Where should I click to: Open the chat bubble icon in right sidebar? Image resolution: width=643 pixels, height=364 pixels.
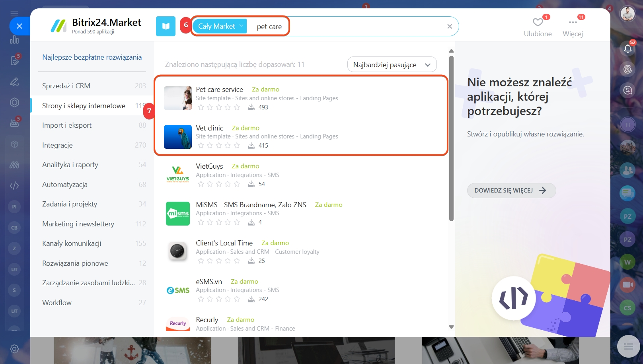pos(627,193)
